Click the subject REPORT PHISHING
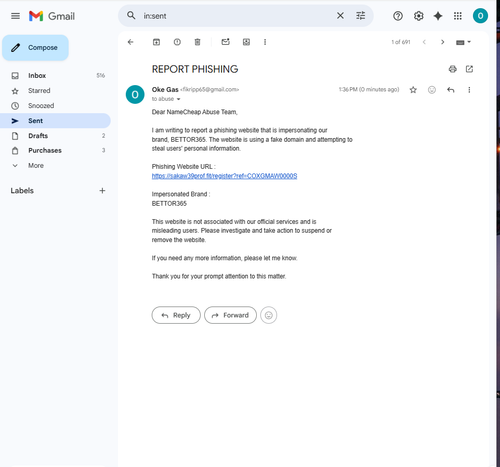Screen dimensions: 500x467 pos(195,69)
